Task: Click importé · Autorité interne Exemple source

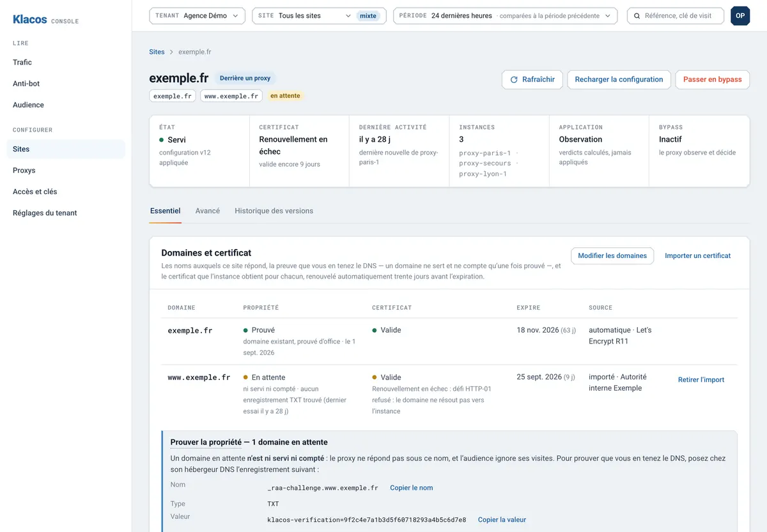Action: pos(617,383)
